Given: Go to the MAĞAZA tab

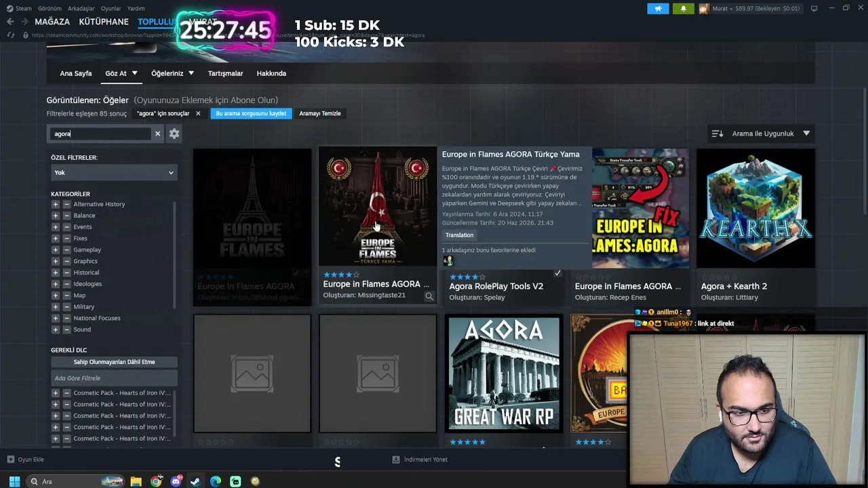Looking at the screenshot, I should 52,22.
